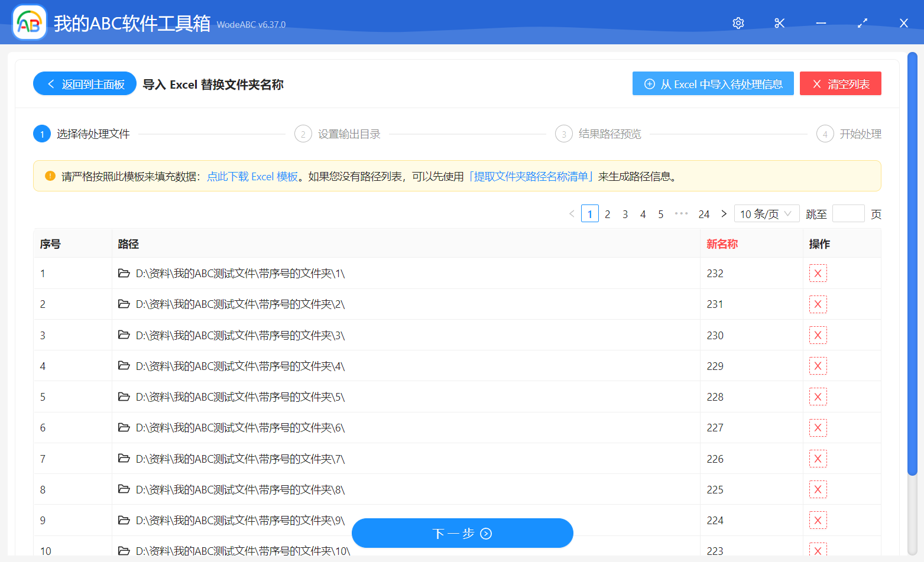This screenshot has height=562, width=924.
Task: Click 清空列表 red button
Action: (x=840, y=84)
